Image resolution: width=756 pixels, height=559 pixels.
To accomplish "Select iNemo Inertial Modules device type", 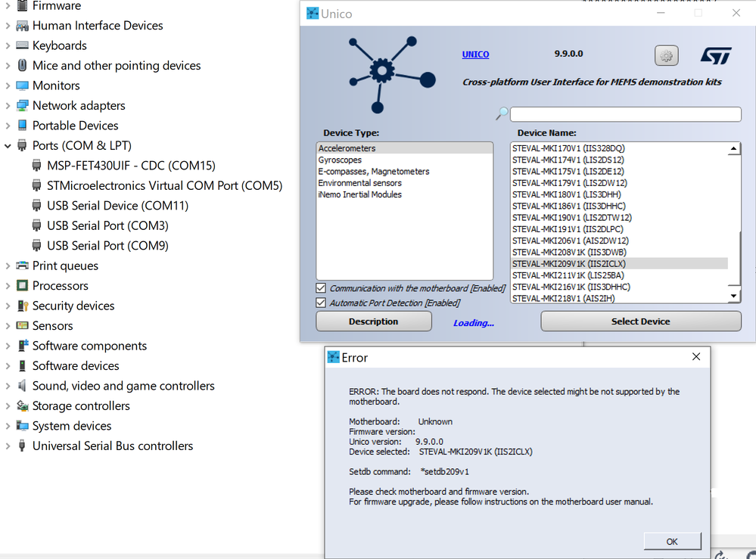I will coord(405,194).
